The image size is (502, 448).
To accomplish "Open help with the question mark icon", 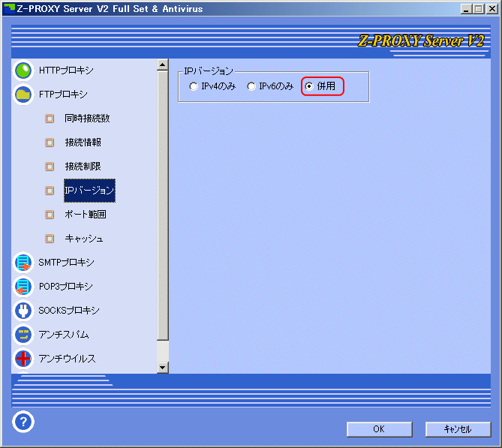I will (x=23, y=422).
